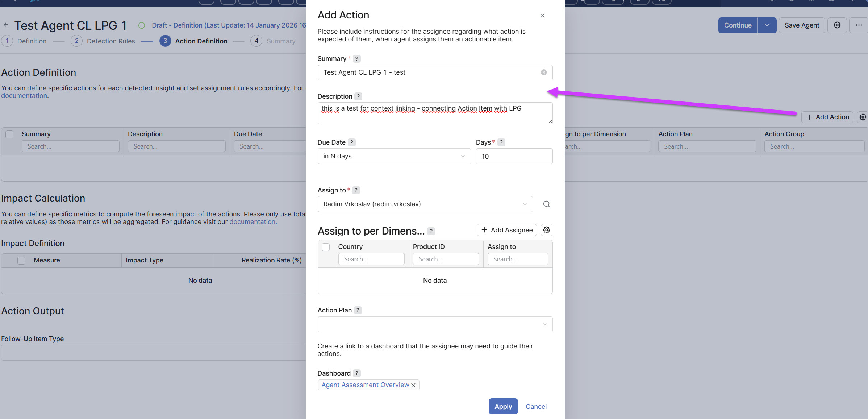This screenshot has width=868, height=419.
Task: Click help icon beside the Summary label
Action: click(356, 58)
